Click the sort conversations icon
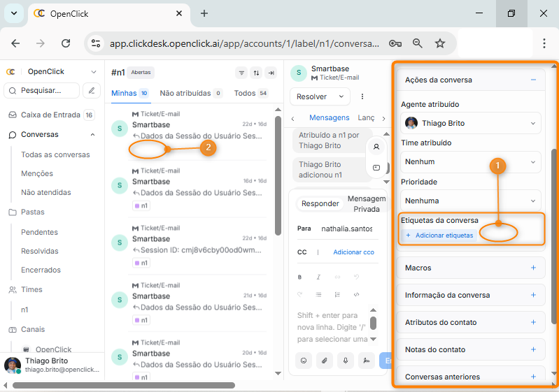559x392 pixels. tap(256, 73)
